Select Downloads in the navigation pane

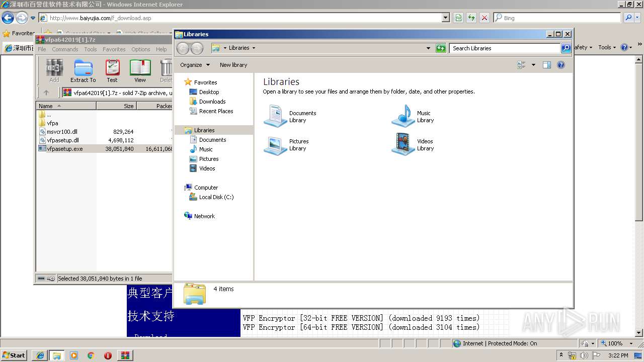212,102
